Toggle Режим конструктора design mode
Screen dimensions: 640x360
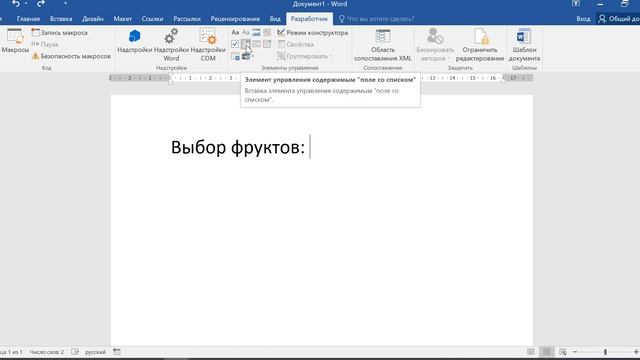313,32
